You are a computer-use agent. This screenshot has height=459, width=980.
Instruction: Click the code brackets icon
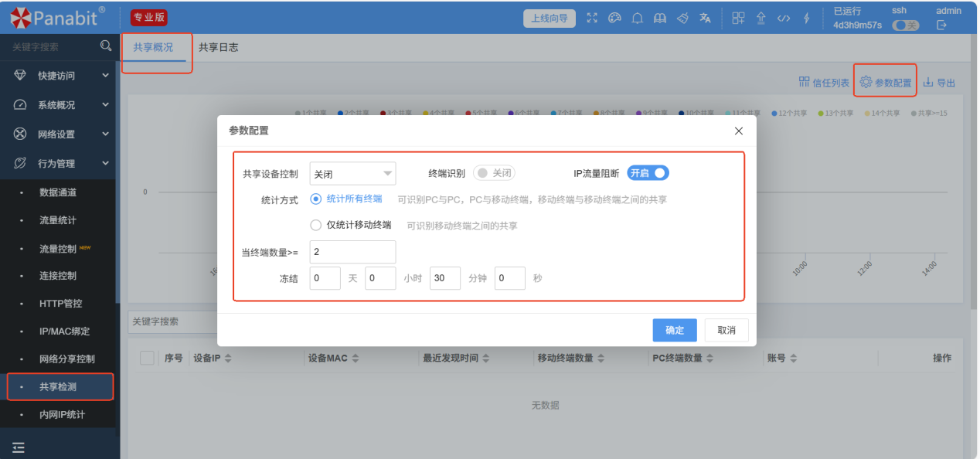click(784, 19)
